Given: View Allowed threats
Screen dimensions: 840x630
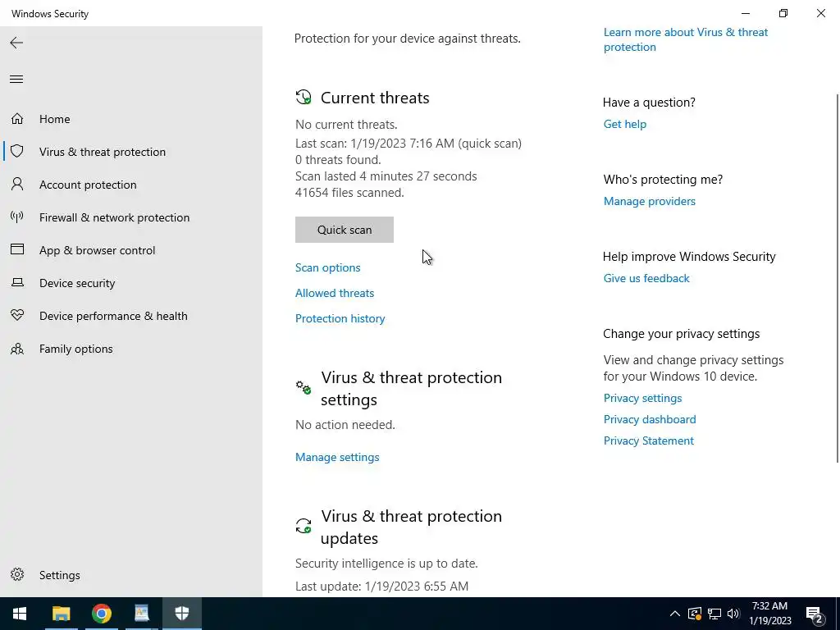Looking at the screenshot, I should tap(335, 293).
